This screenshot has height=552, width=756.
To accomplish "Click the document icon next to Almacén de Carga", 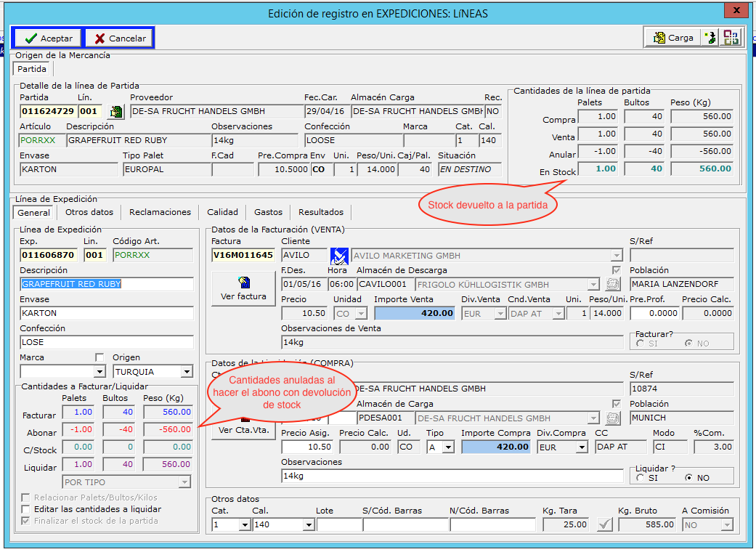I will pyautogui.click(x=614, y=418).
